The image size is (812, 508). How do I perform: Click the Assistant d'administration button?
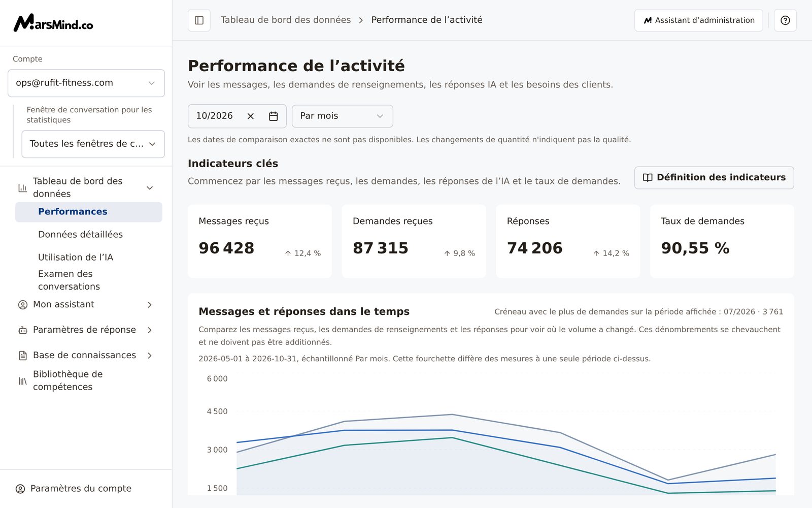point(699,20)
